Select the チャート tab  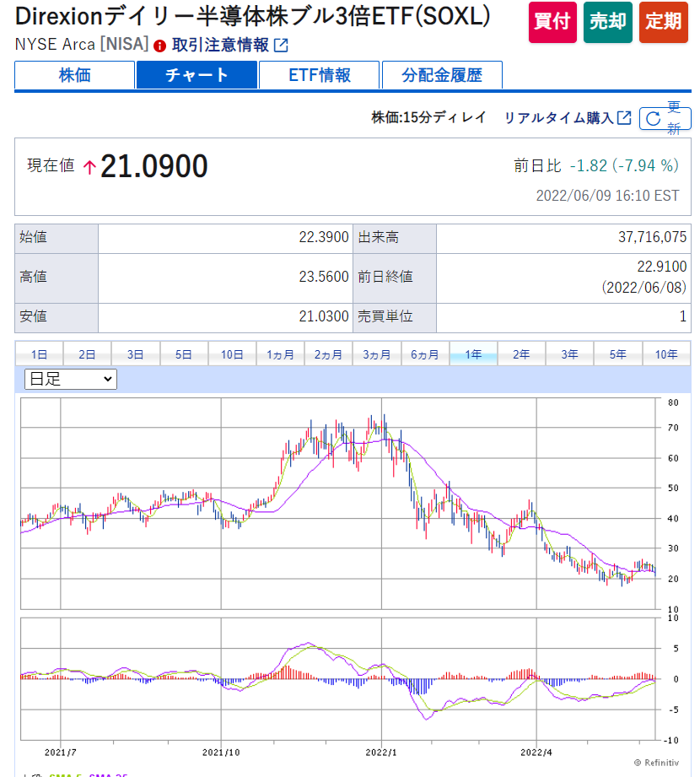(197, 75)
